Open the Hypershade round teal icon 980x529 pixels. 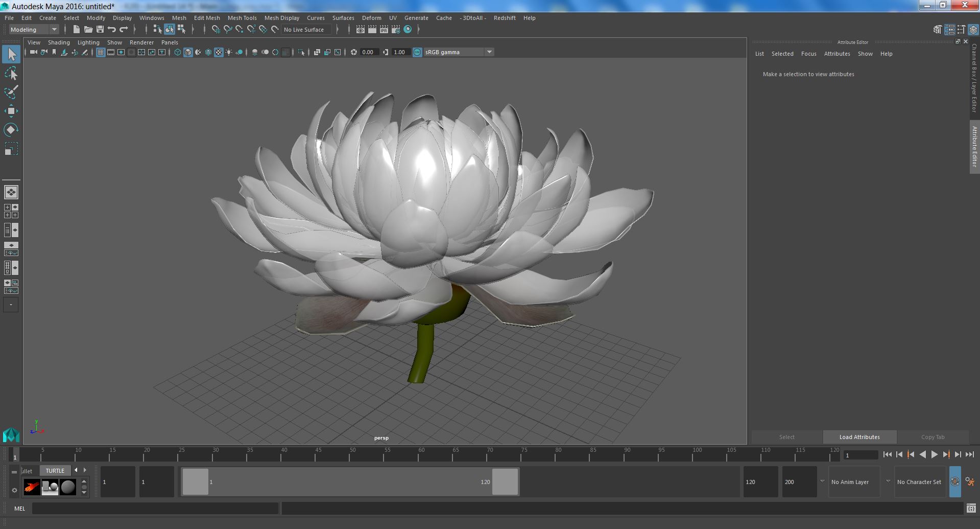click(408, 29)
